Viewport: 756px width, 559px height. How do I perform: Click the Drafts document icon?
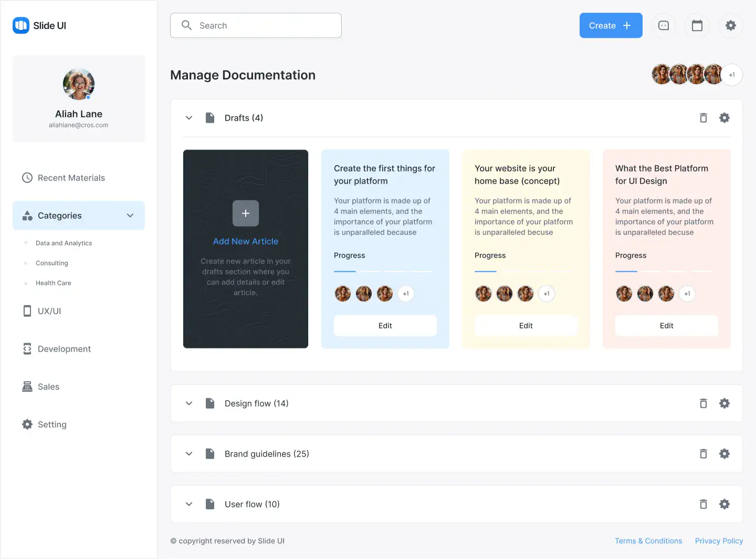pos(210,118)
